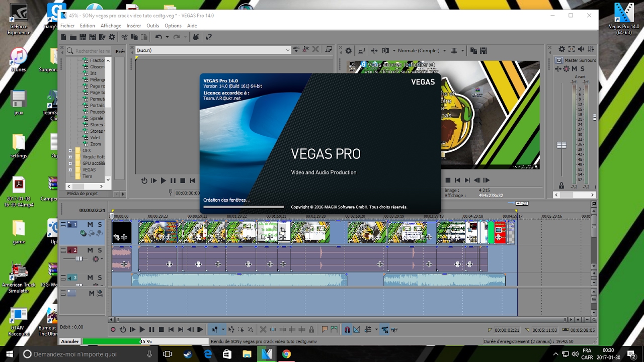The image size is (644, 362).
Task: Redo the last undone action
Action: tap(176, 37)
